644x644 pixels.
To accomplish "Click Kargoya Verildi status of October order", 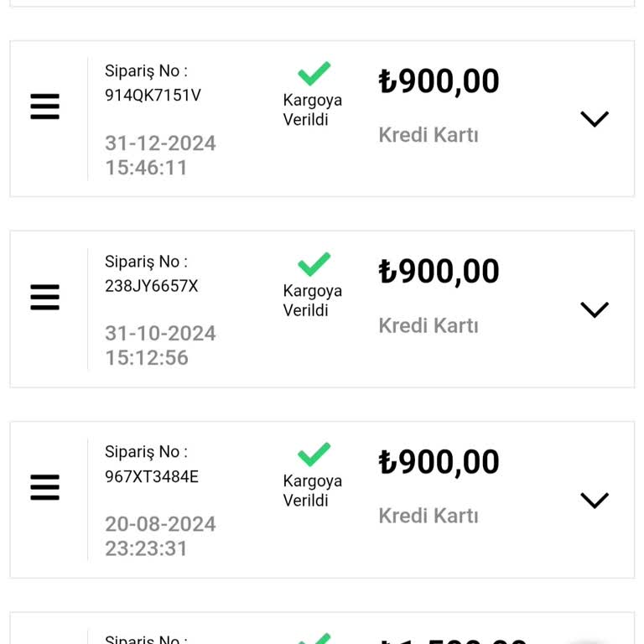I will (312, 300).
